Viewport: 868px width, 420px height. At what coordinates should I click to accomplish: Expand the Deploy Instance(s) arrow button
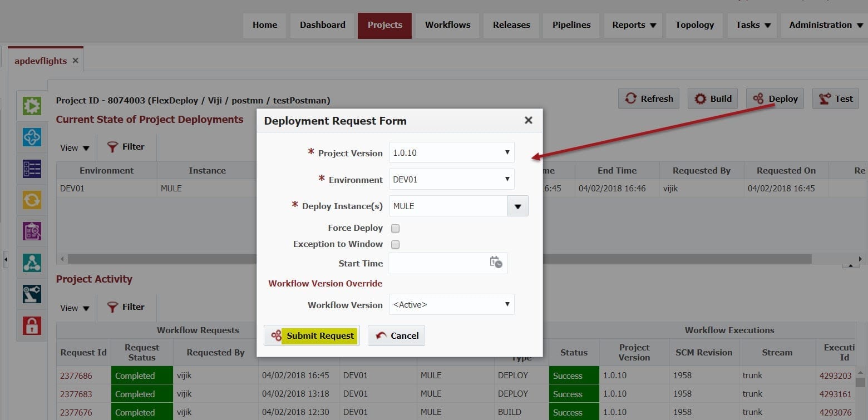(x=517, y=206)
